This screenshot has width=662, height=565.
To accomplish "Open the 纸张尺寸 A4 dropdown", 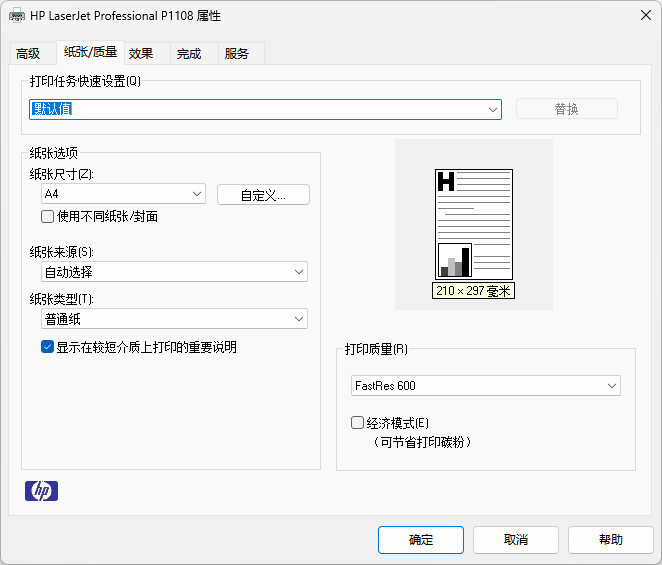I will click(x=123, y=194).
